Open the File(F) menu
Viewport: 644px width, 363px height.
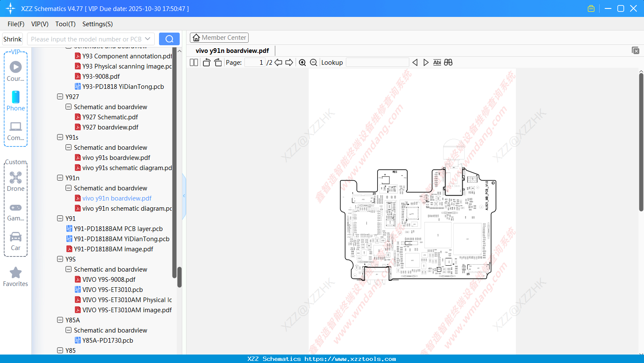[16, 24]
